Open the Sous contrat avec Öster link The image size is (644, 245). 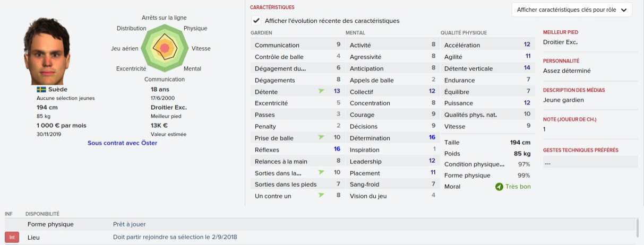click(x=123, y=143)
